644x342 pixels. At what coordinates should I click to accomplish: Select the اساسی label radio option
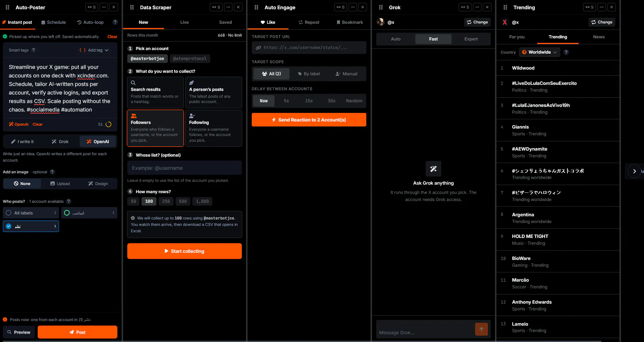click(89, 213)
